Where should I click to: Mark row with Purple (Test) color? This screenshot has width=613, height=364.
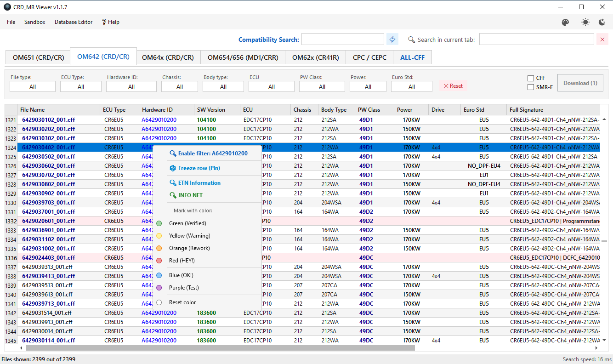click(207, 288)
